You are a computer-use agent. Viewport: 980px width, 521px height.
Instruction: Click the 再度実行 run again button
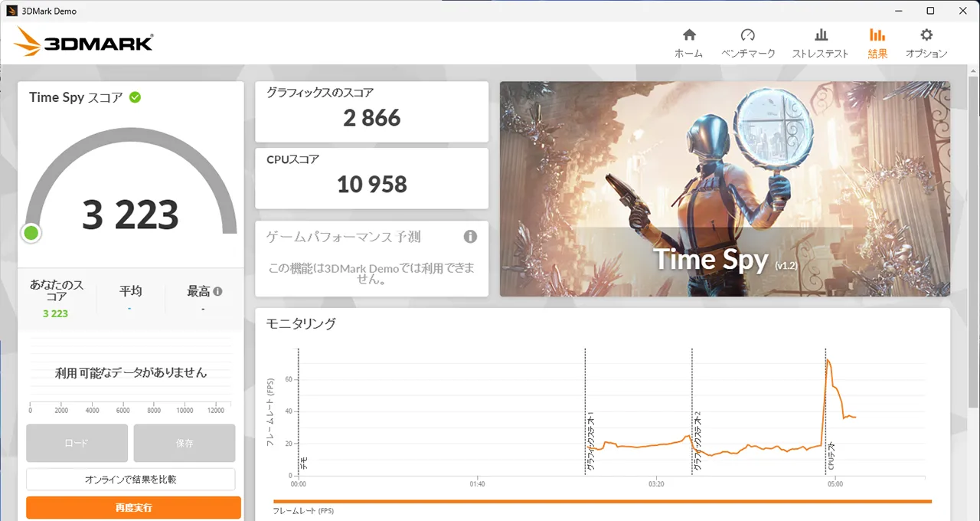pyautogui.click(x=133, y=508)
